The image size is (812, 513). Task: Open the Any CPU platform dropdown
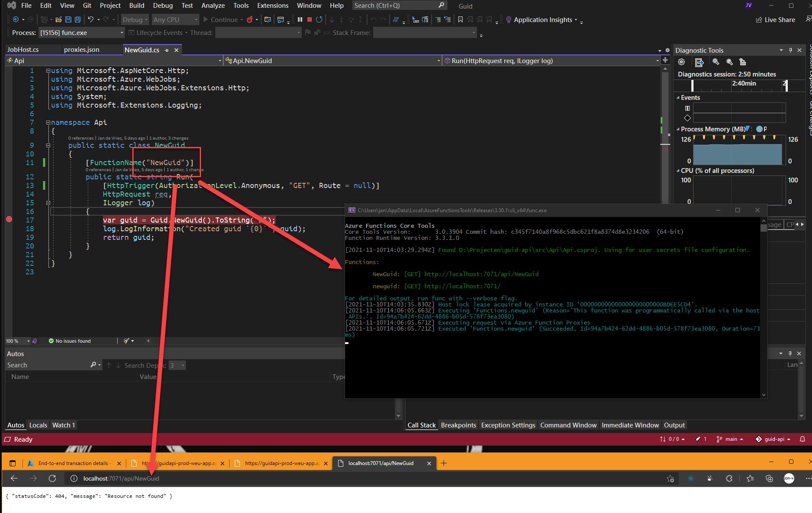click(x=175, y=19)
